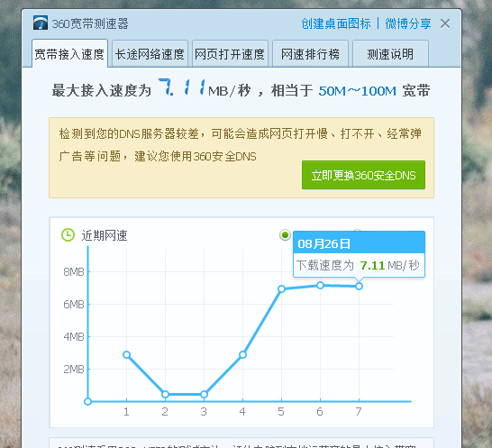492x448 pixels.
Task: Click chart data point for day 7
Action: pos(359,287)
